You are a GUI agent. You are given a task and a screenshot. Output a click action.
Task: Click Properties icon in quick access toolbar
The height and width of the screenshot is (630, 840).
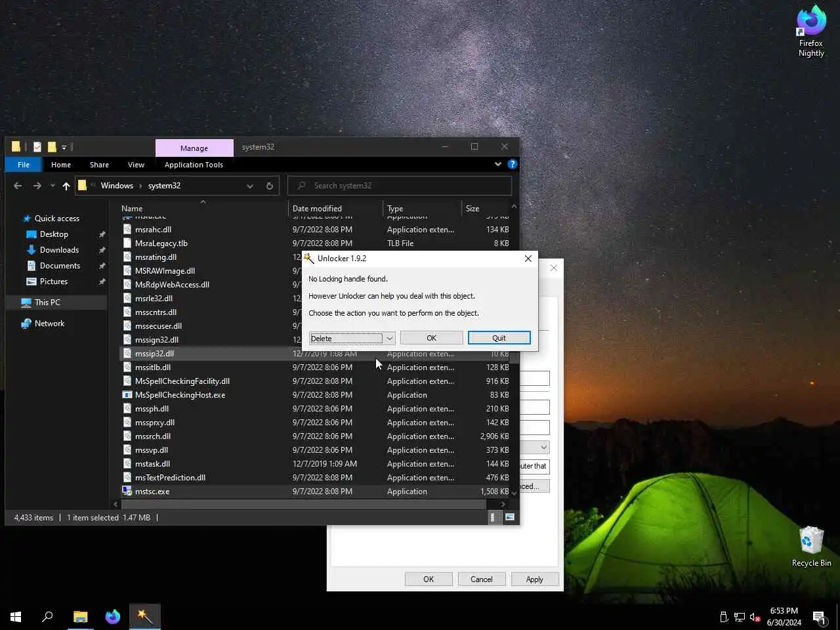(37, 147)
